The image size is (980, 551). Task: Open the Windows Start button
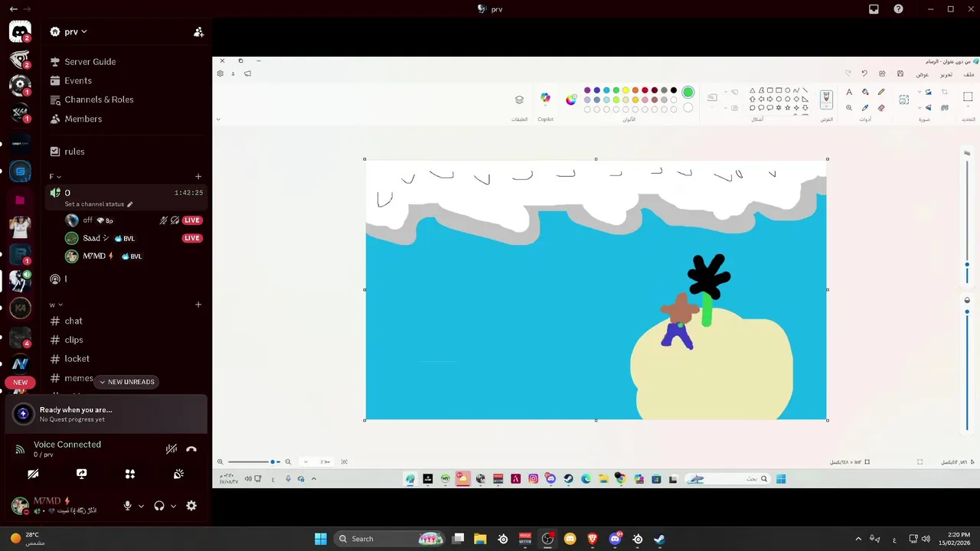(321, 539)
